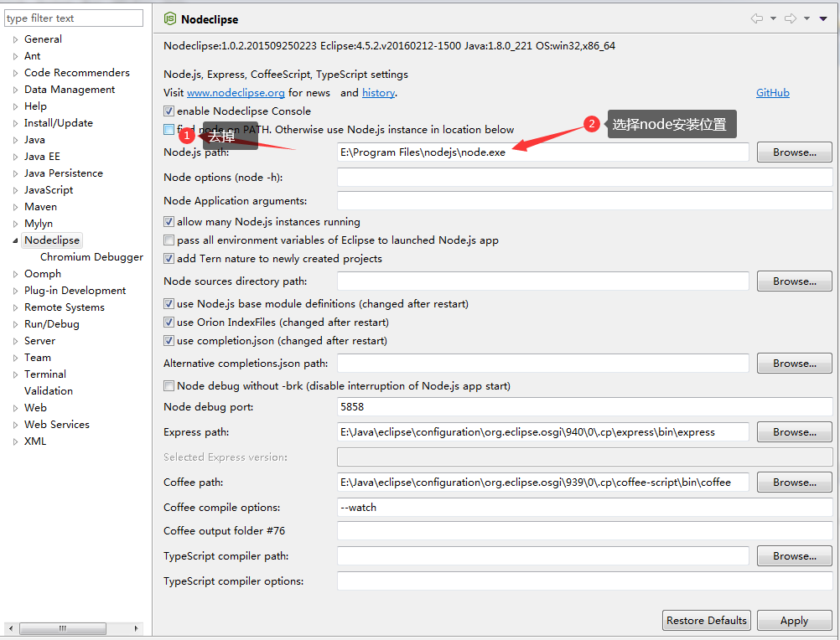Open www.nodeclipse.org link
Screen dimensions: 840x640
click(x=236, y=93)
